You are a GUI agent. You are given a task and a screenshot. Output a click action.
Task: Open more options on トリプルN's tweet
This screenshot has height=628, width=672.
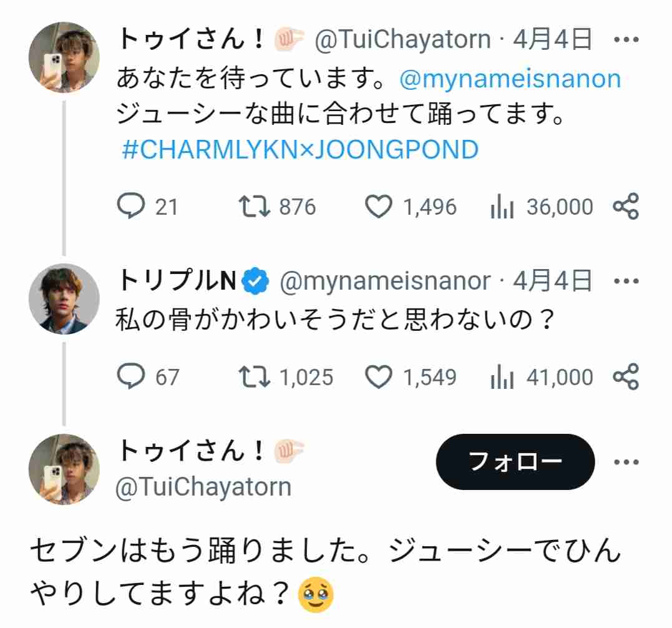626,281
